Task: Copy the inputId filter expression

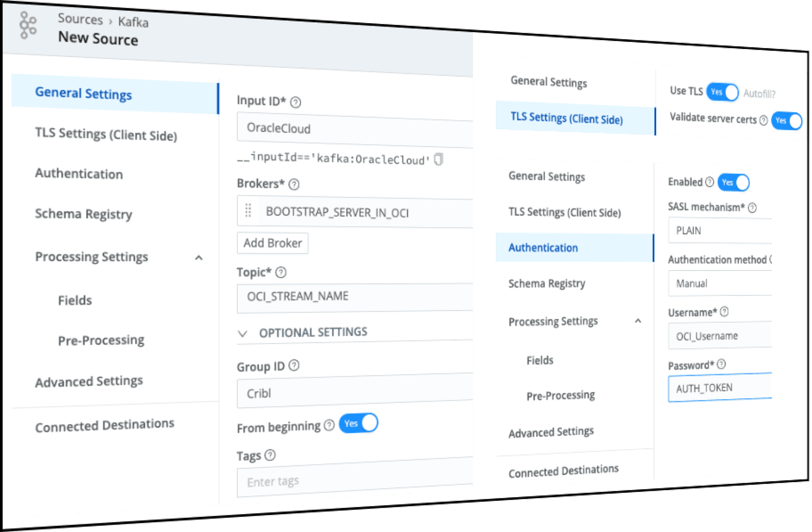Action: click(438, 159)
